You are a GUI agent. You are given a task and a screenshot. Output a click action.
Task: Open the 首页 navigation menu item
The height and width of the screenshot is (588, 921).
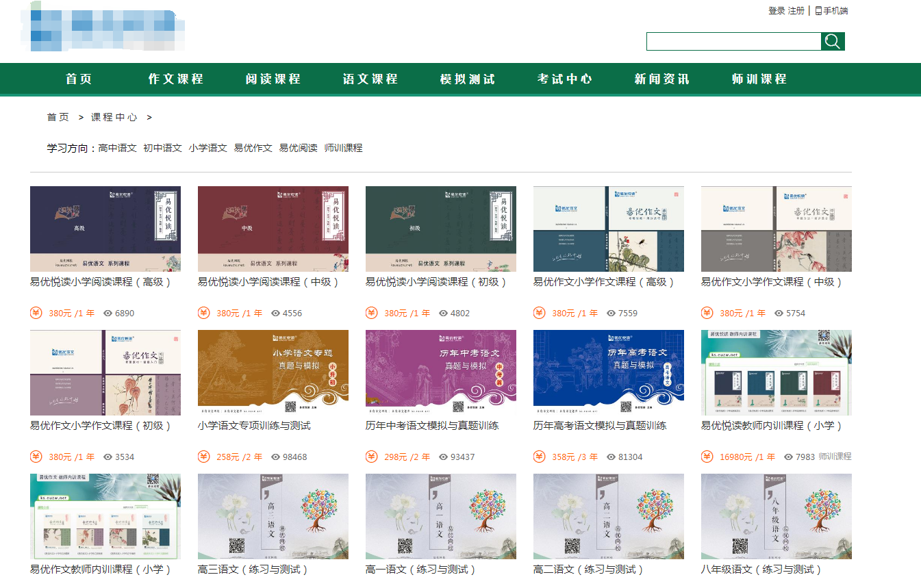click(79, 79)
